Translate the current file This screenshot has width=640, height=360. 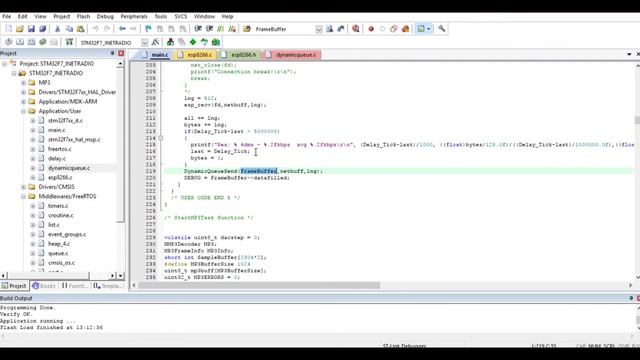(9, 42)
